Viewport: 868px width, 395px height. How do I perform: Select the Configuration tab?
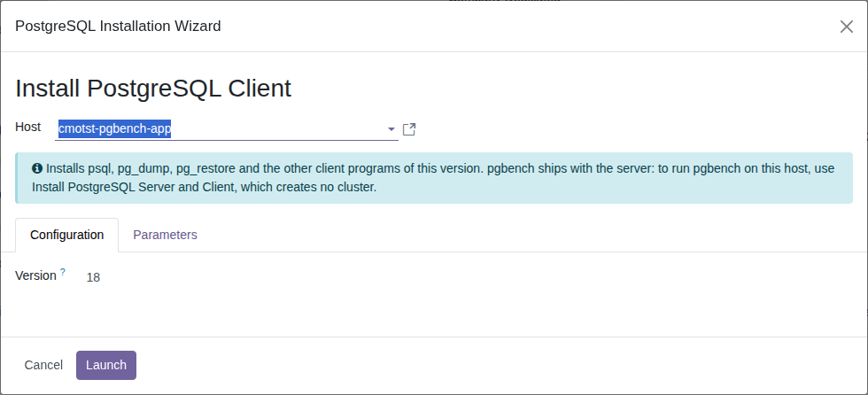tap(67, 235)
